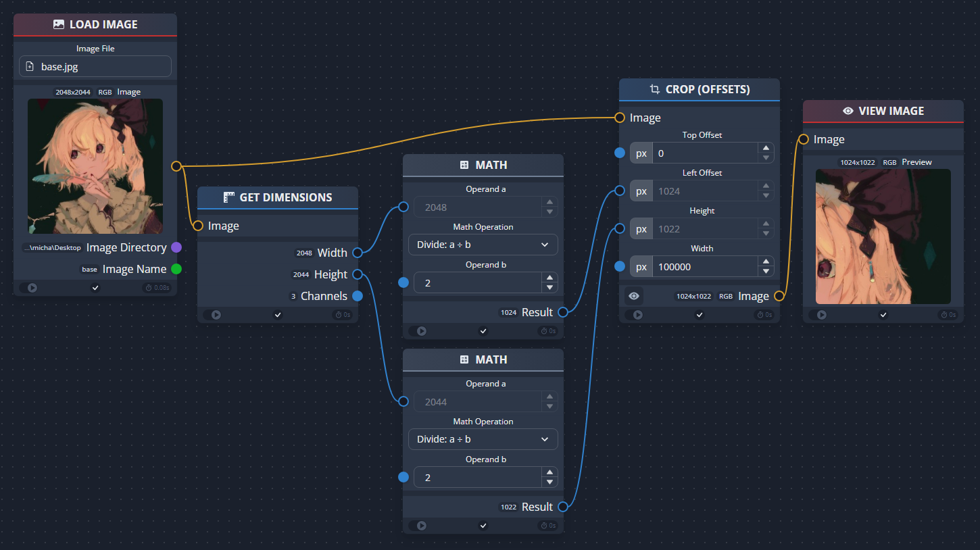Toggle the checkmark on the LOAD IMAGE footer
Viewport: 980px width, 550px height.
point(95,286)
